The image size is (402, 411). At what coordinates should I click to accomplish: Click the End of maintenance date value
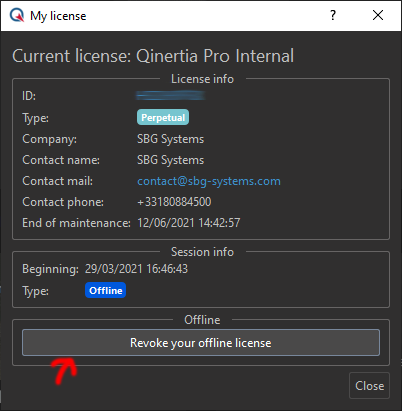[189, 223]
